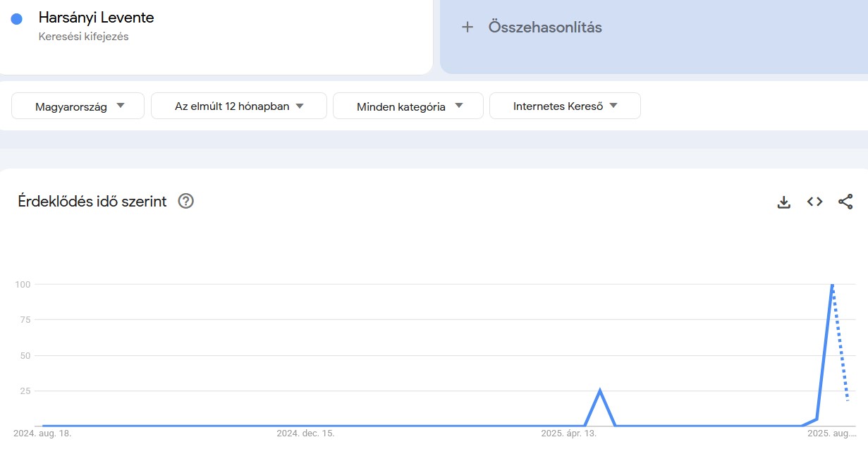Open the Magyarország region dropdown

78,106
